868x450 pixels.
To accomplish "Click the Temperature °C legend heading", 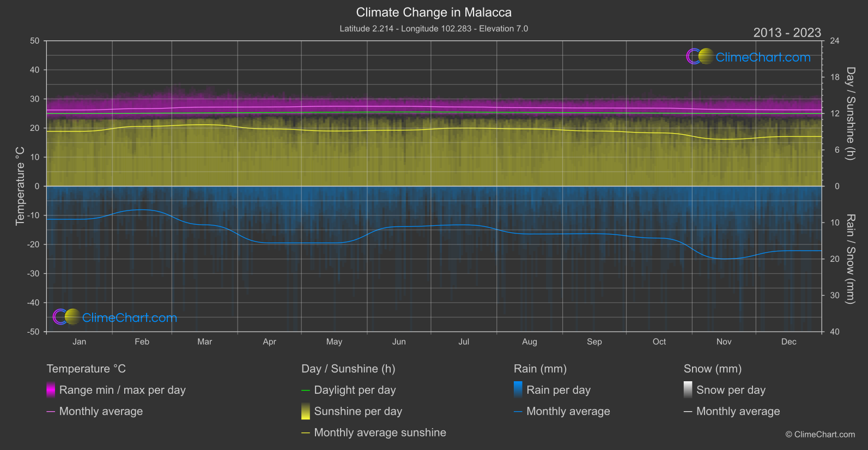I will (x=86, y=369).
